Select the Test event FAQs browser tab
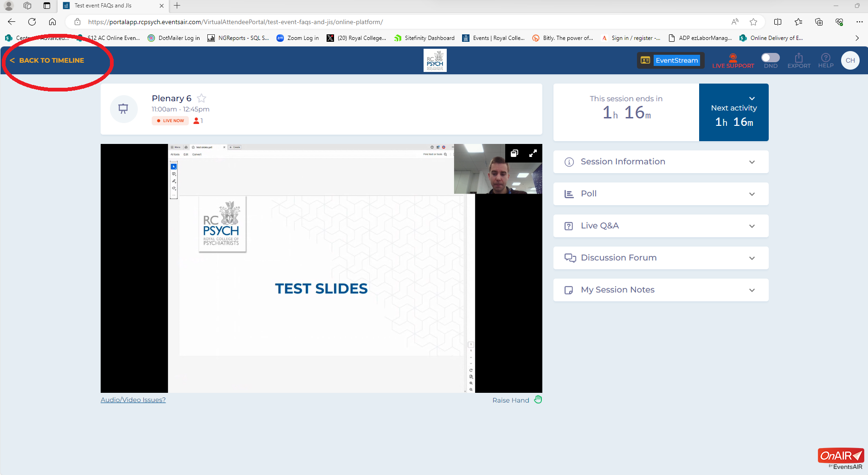868x475 pixels. 103,6
